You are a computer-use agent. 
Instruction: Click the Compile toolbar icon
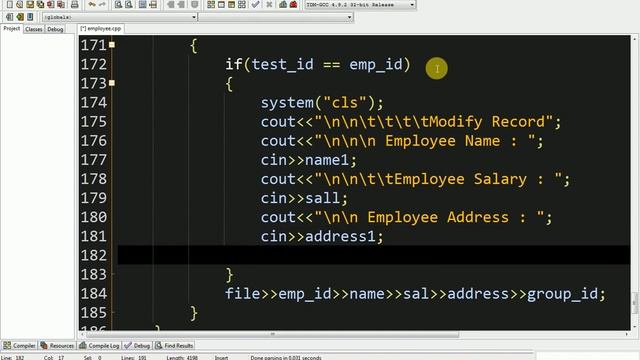pyautogui.click(x=211, y=4)
